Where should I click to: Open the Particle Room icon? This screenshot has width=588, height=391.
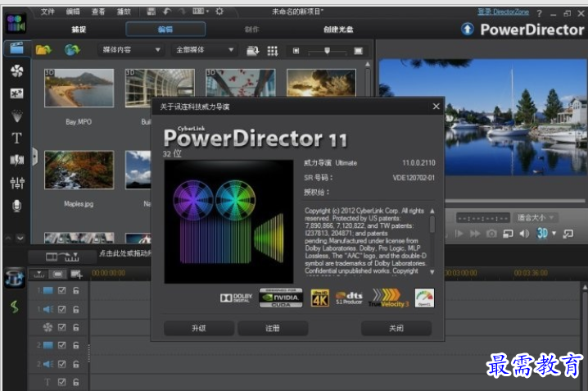tap(17, 116)
